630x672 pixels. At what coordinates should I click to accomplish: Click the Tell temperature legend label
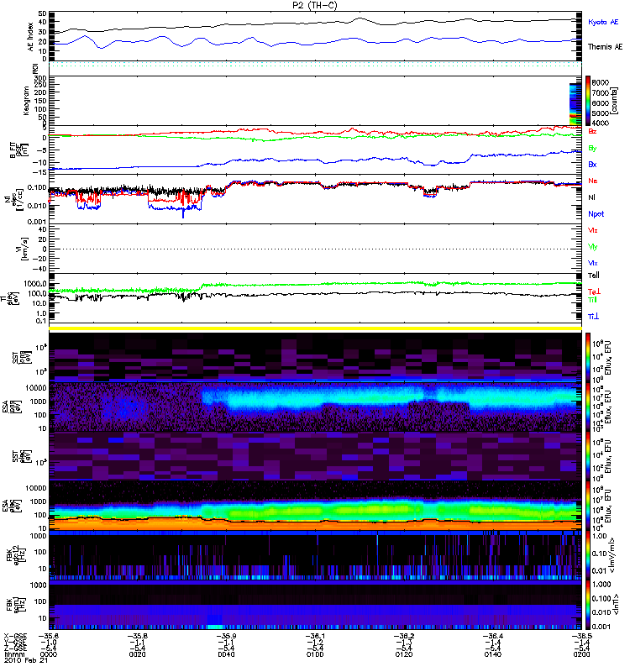pos(593,275)
